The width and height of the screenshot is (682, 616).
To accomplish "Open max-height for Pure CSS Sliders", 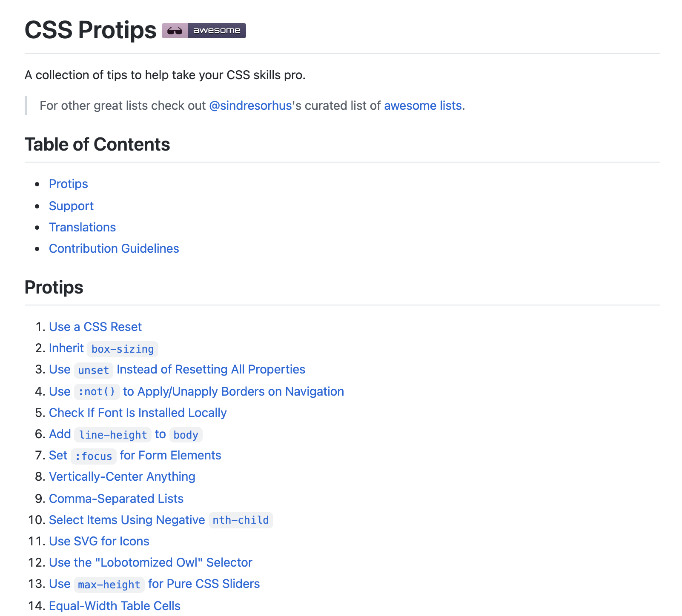I will tap(155, 584).
